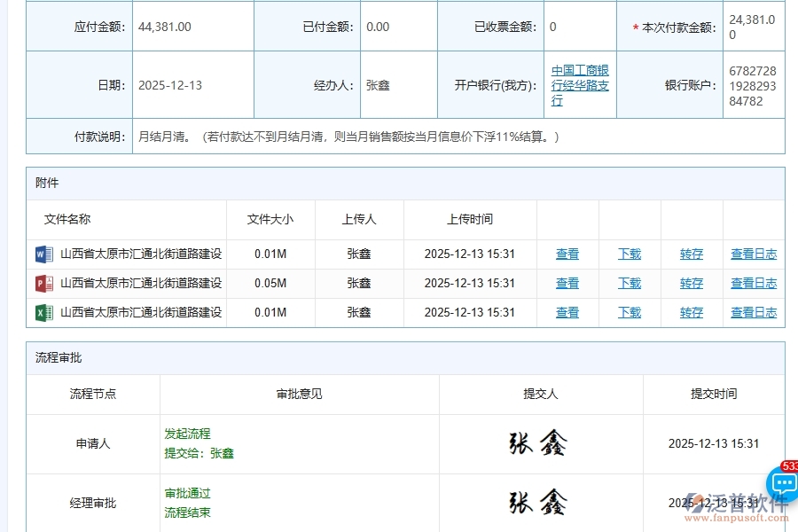Screen dimensions: 798x532
Task: Click 流程结束 in the approval flow
Action: pyautogui.click(x=186, y=512)
